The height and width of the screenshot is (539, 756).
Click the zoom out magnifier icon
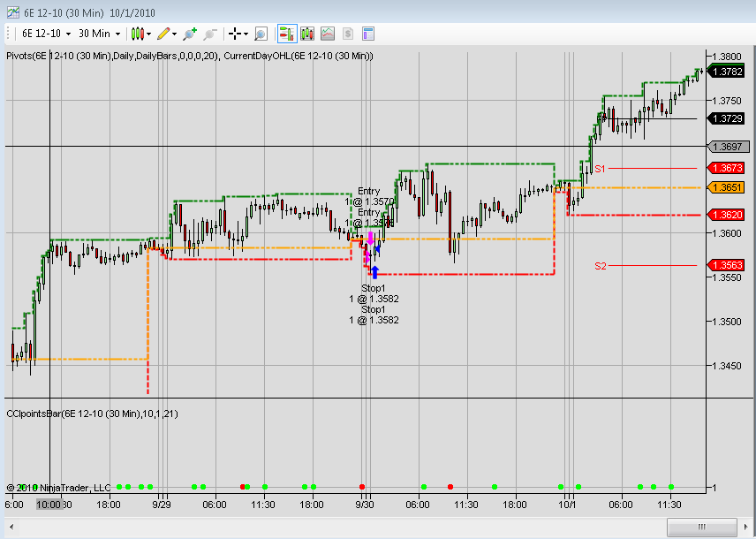[209, 34]
